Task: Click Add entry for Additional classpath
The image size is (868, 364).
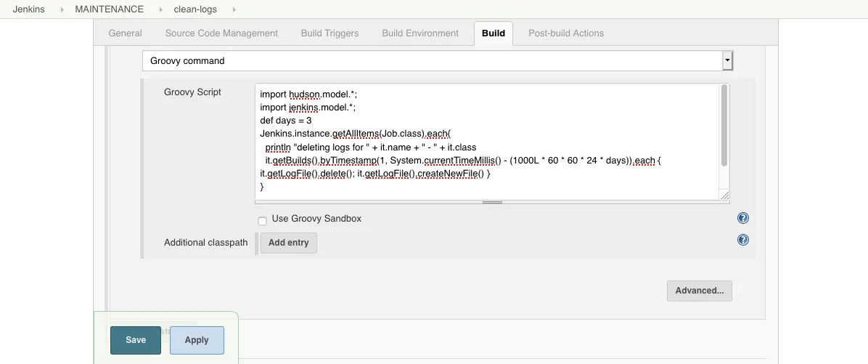Action: (x=288, y=243)
